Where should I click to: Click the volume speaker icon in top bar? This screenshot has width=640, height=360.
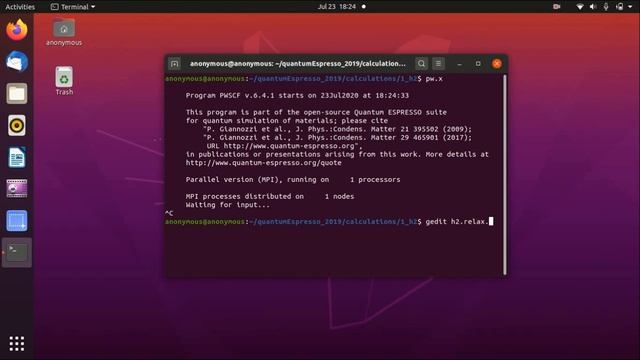pyautogui.click(x=593, y=7)
